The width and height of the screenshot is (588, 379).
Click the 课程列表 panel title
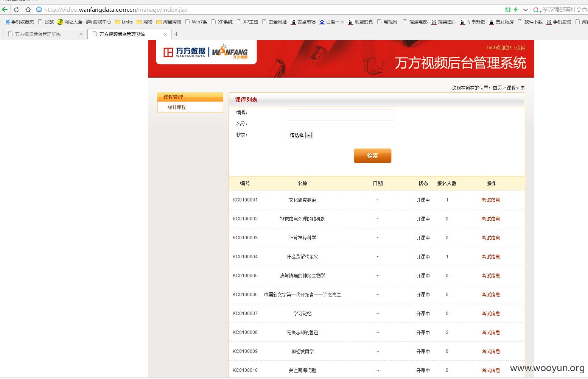click(x=246, y=100)
